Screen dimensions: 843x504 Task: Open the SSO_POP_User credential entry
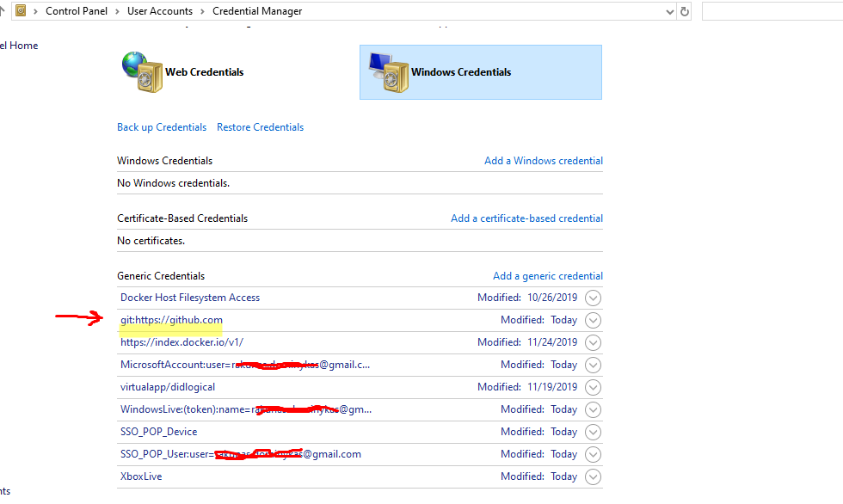click(241, 454)
